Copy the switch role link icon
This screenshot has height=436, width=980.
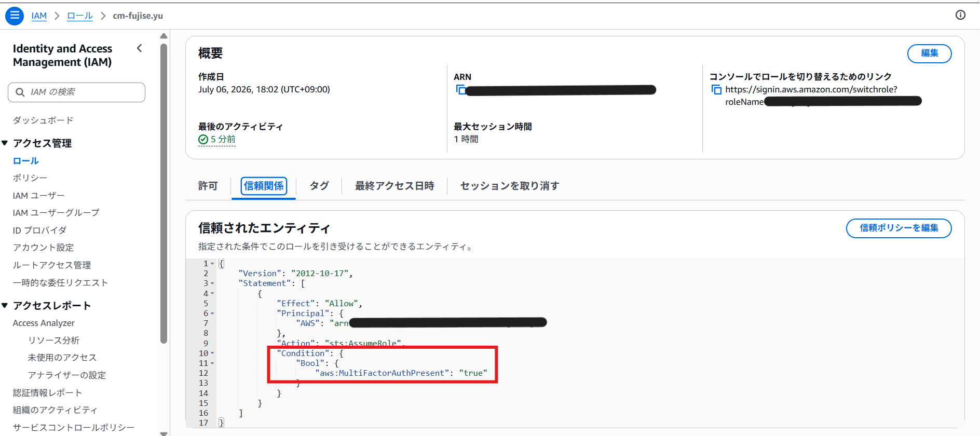coord(716,90)
